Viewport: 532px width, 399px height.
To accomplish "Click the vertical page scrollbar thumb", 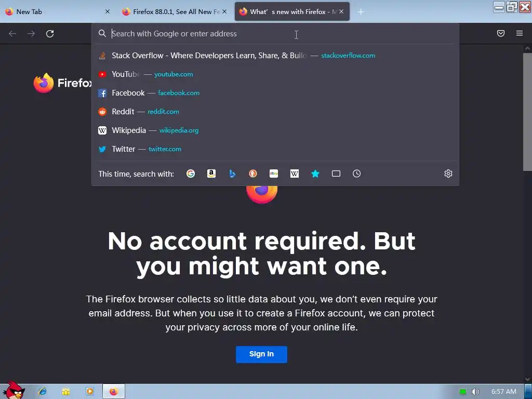I will coord(527,112).
